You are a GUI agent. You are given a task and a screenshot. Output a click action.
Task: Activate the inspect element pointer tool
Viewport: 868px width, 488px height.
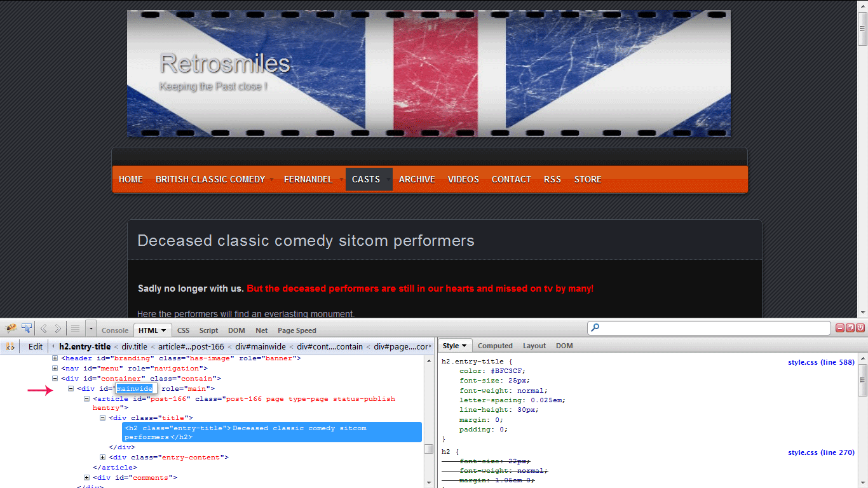(x=26, y=329)
